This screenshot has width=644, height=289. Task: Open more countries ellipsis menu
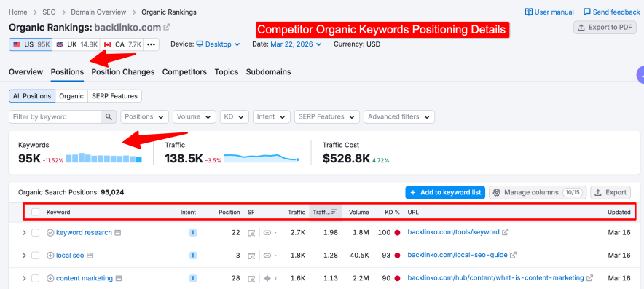(151, 44)
